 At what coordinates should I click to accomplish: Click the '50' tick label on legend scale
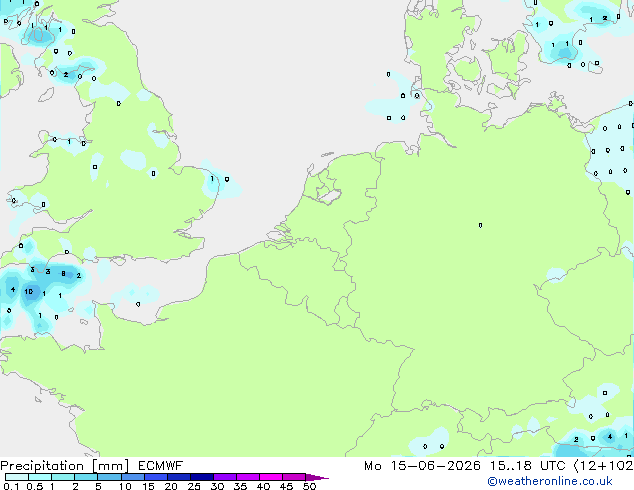tap(310, 486)
